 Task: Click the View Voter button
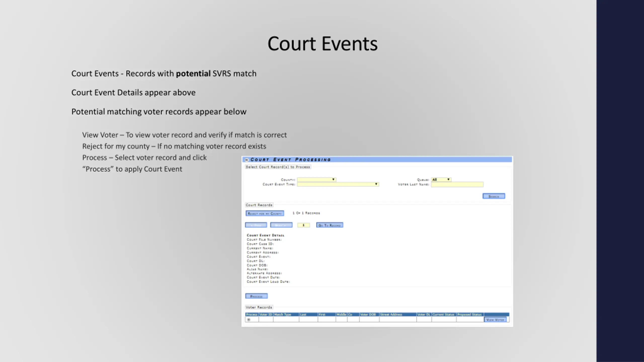point(495,320)
